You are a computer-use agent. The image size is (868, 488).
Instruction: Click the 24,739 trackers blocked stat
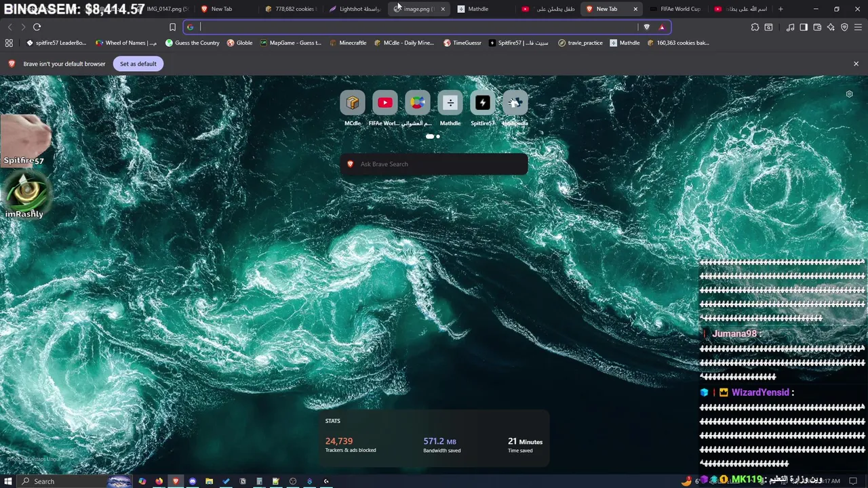[x=351, y=445]
